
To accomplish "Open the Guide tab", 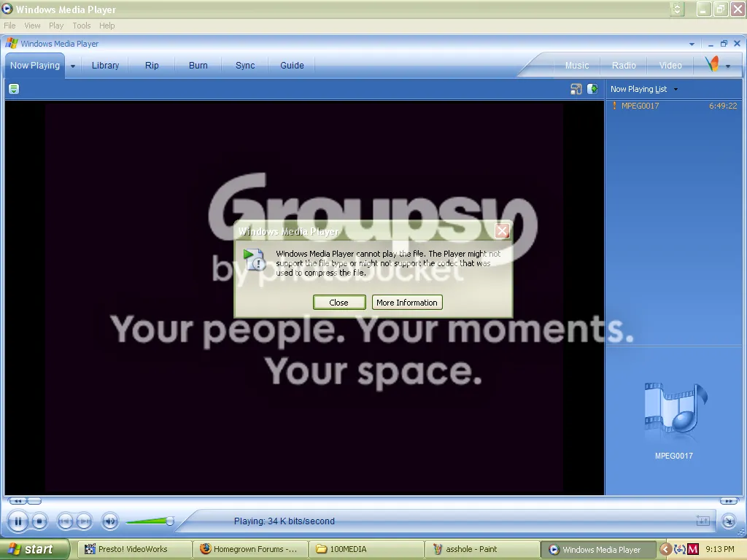I will click(292, 66).
